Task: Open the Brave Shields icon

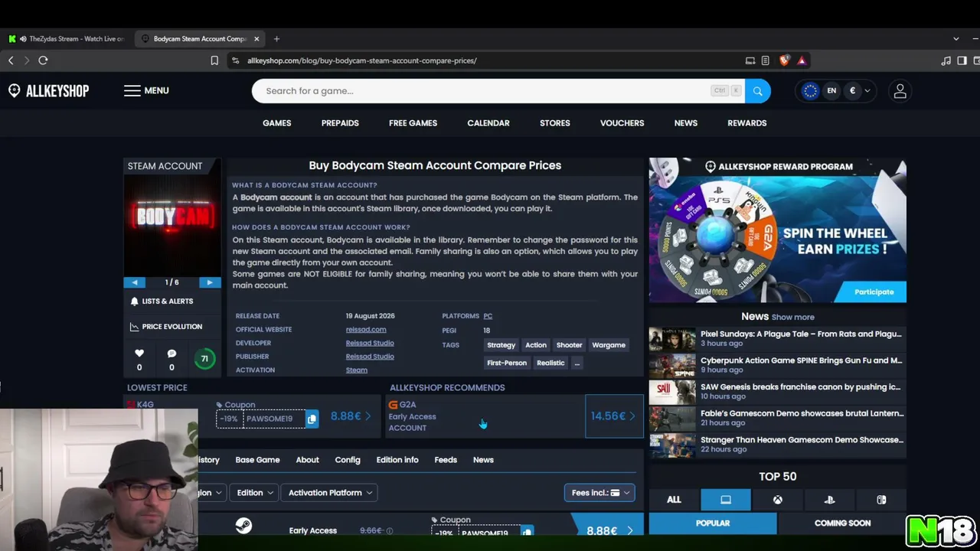Action: click(784, 60)
